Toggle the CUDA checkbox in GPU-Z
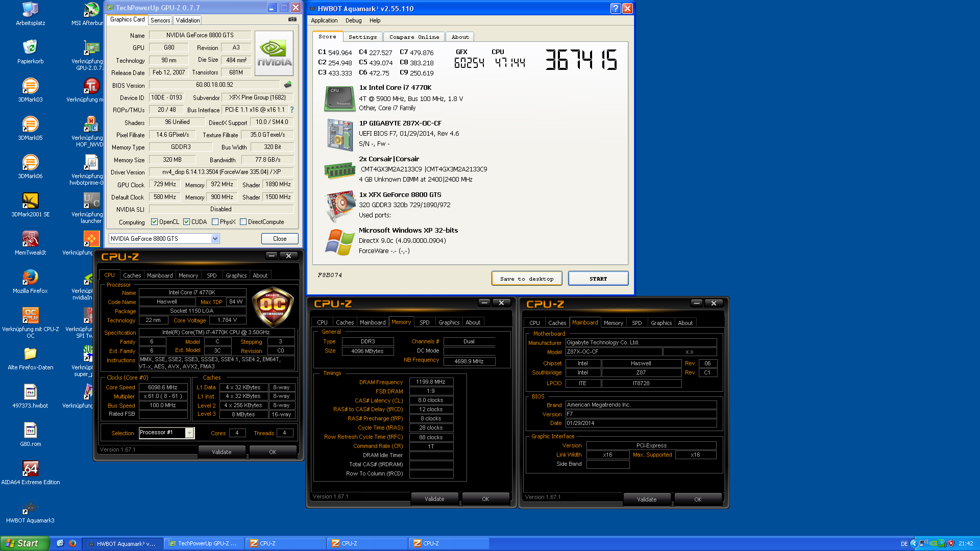 pos(186,222)
